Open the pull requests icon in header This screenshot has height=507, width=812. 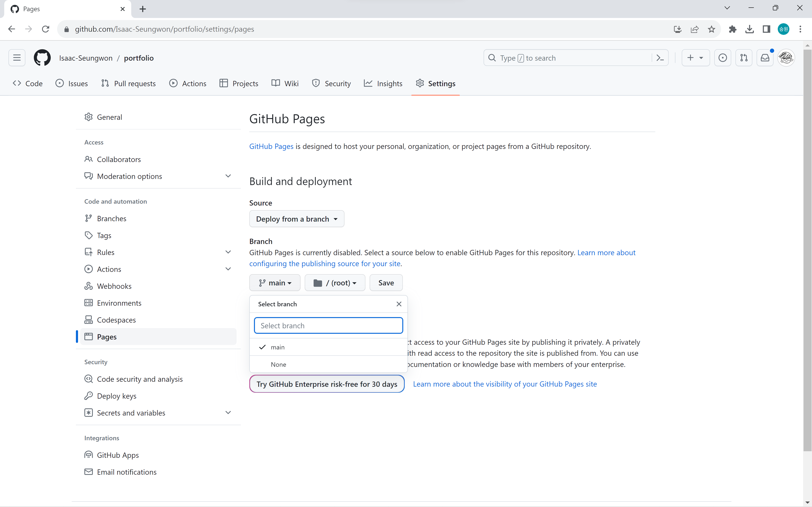tap(743, 58)
